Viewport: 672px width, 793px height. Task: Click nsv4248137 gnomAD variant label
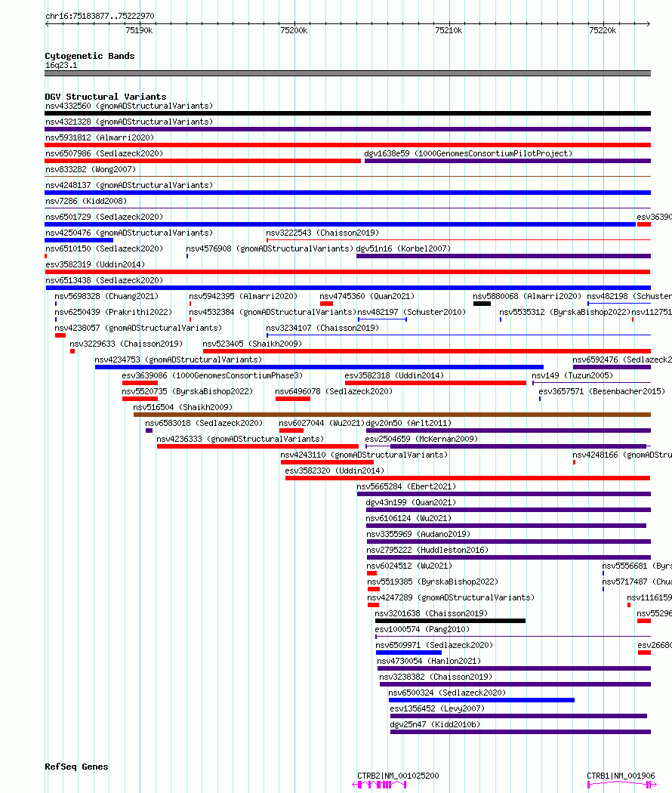click(x=129, y=186)
